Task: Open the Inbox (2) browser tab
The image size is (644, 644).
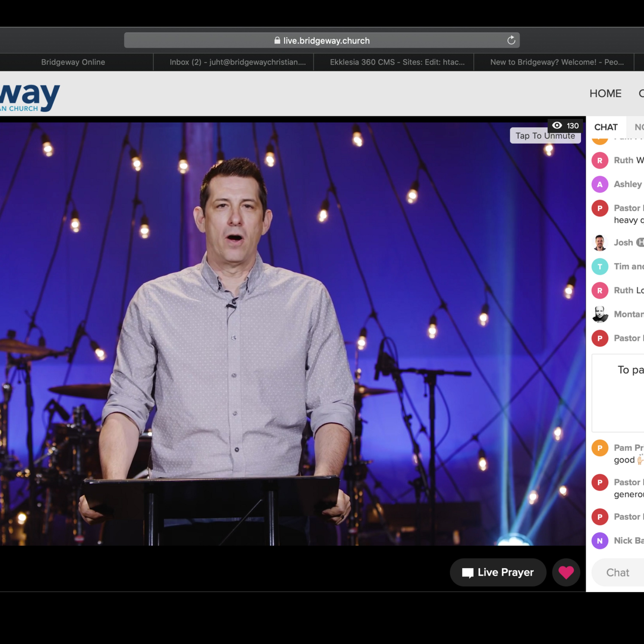Action: [x=238, y=62]
